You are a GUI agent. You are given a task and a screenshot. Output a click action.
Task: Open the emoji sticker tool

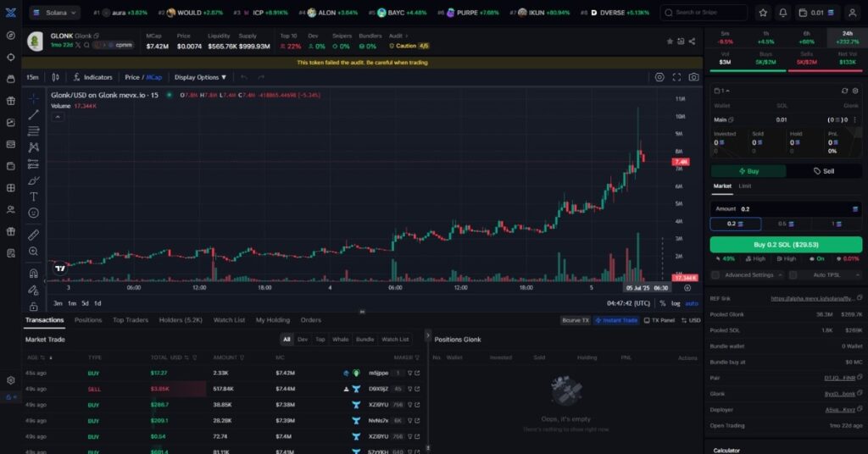34,213
